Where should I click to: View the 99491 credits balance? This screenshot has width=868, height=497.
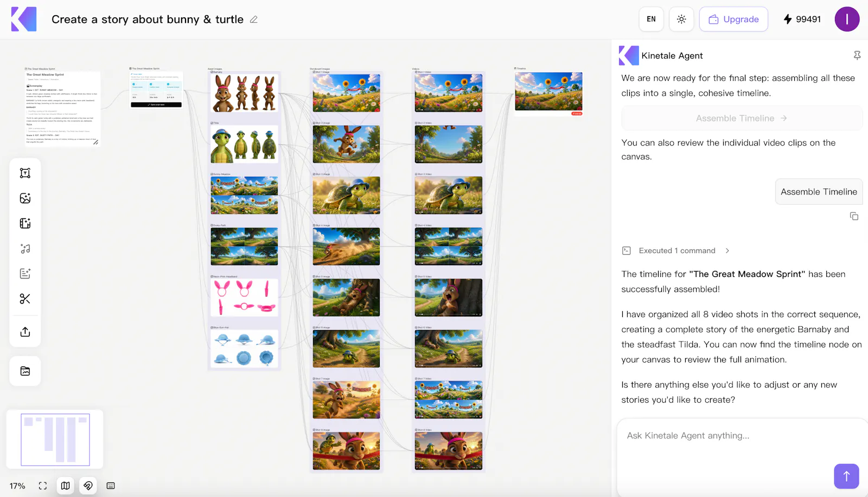click(x=802, y=19)
